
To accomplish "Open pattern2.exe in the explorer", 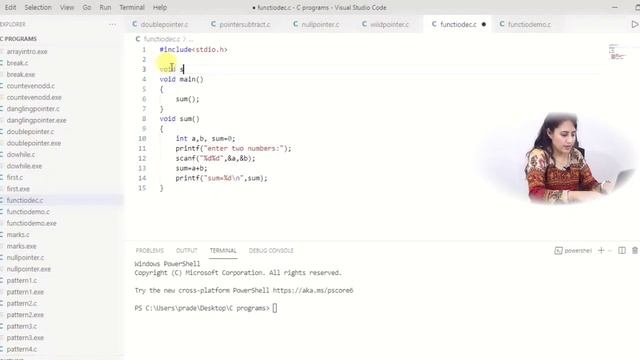I will (x=25, y=315).
